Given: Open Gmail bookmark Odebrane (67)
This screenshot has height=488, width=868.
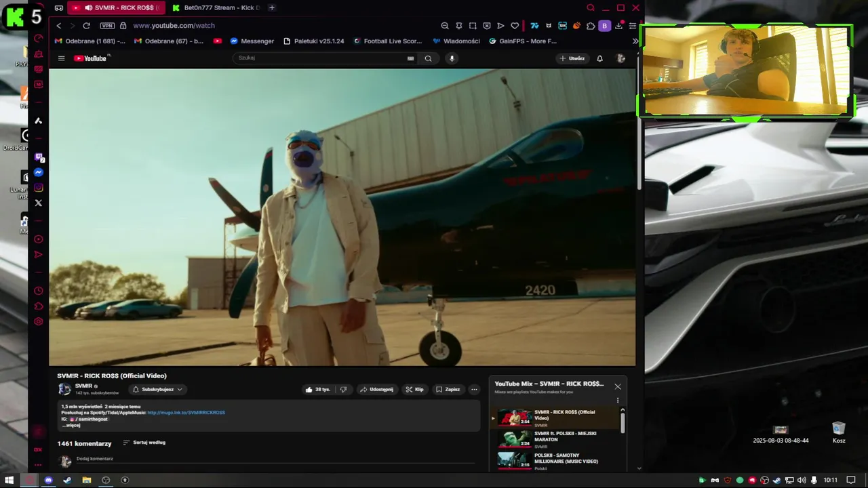Looking at the screenshot, I should [x=169, y=41].
